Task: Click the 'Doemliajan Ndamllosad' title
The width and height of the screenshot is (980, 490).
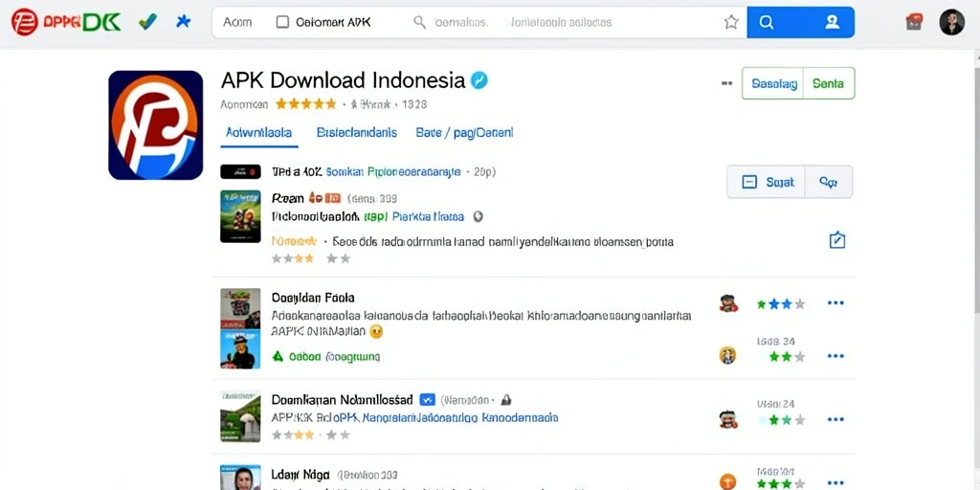Action: pos(342,399)
